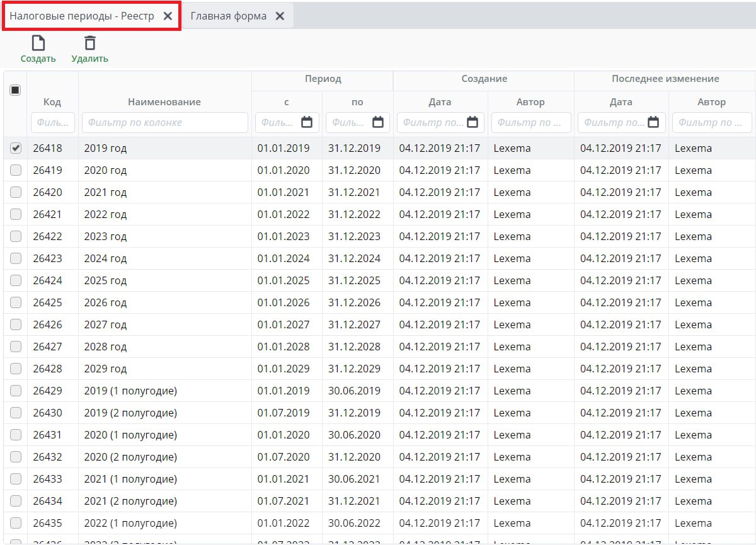This screenshot has width=756, height=545.
Task: Open calendar picker in Период по filter
Action: tap(378, 122)
